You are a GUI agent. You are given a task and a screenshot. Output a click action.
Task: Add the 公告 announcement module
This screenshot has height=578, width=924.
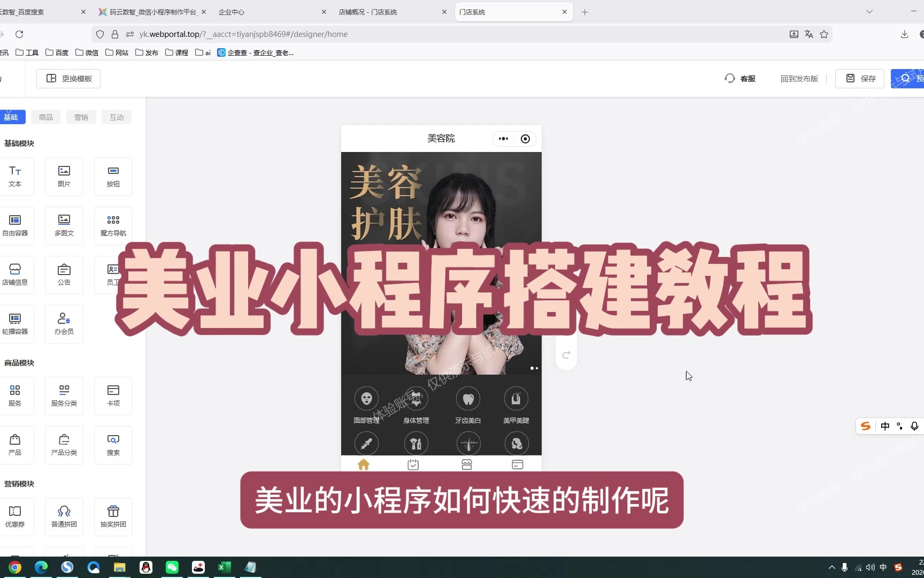coord(64,275)
